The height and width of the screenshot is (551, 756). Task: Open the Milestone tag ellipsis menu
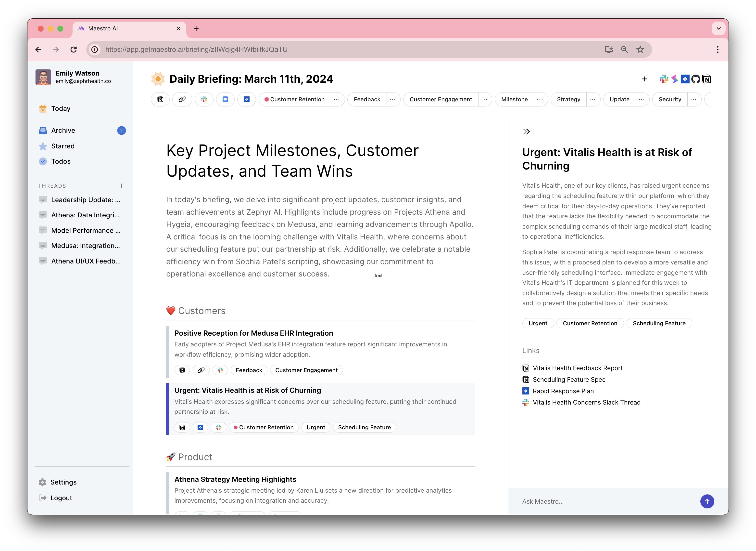coord(540,99)
